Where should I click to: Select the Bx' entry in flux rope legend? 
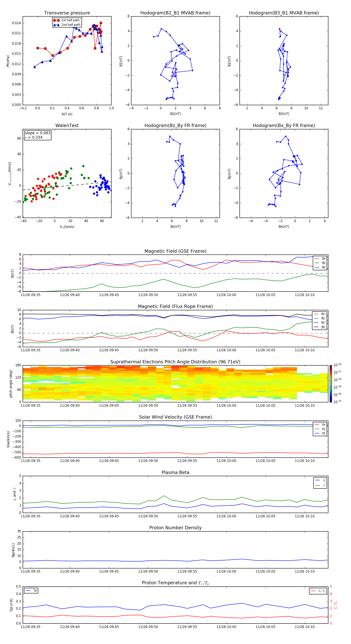pyautogui.click(x=320, y=314)
